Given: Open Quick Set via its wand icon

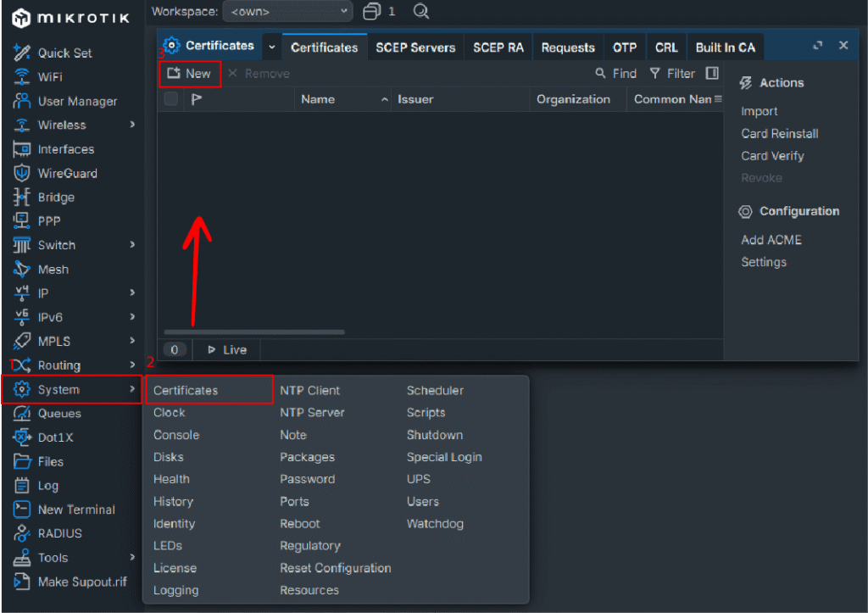Looking at the screenshot, I should pyautogui.click(x=21, y=53).
